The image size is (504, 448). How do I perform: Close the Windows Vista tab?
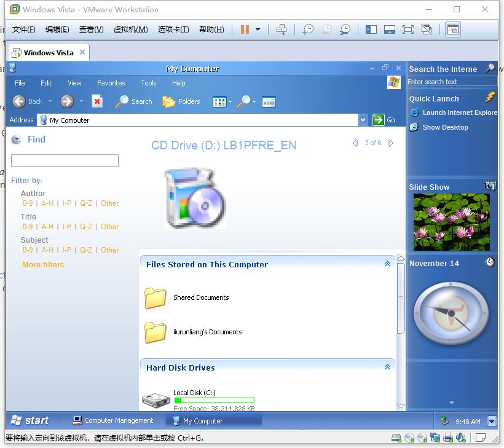pyautogui.click(x=82, y=52)
